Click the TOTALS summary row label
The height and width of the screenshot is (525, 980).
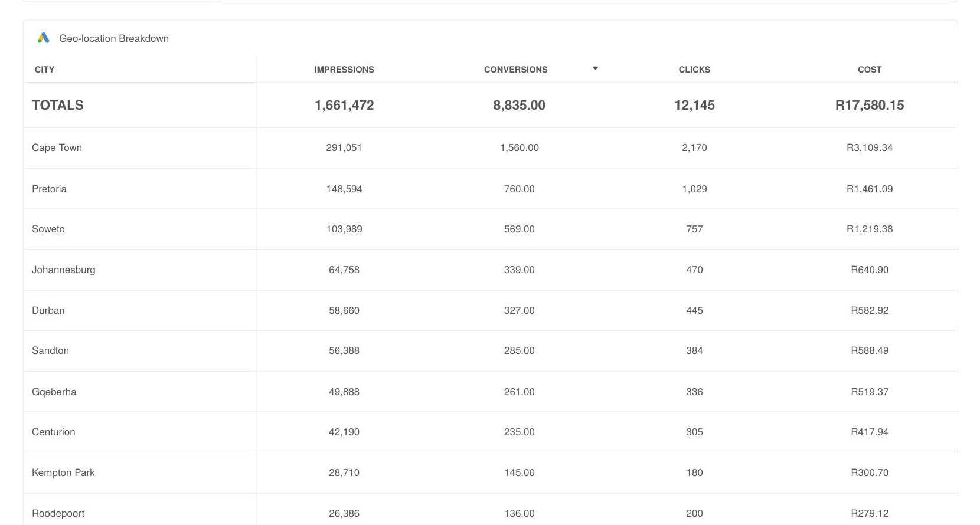coord(58,105)
